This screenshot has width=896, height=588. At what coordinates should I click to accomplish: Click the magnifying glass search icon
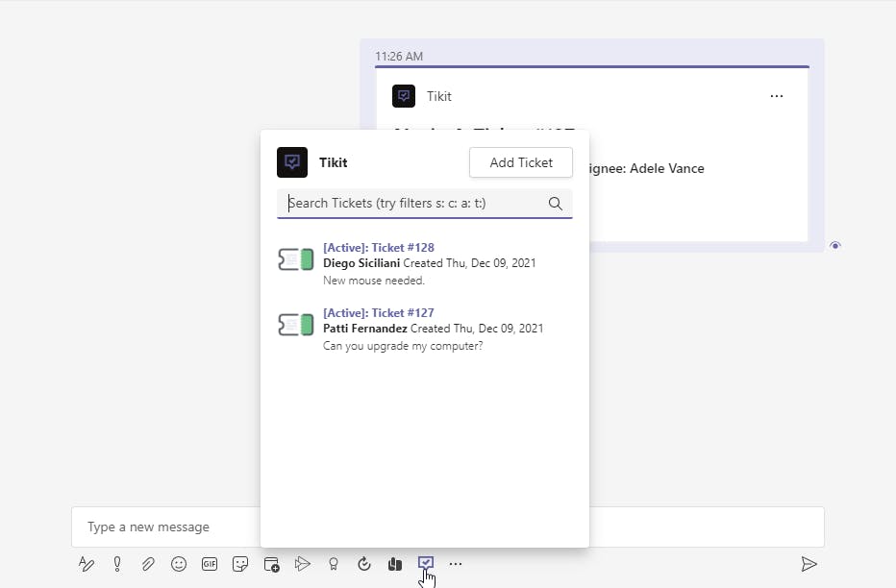(556, 203)
